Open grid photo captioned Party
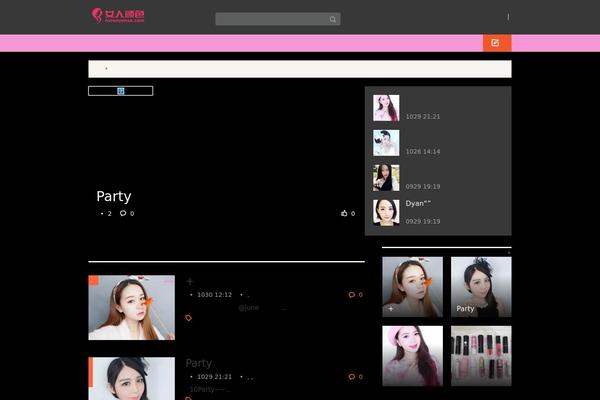Viewport: 600px width, 400px height. [481, 287]
